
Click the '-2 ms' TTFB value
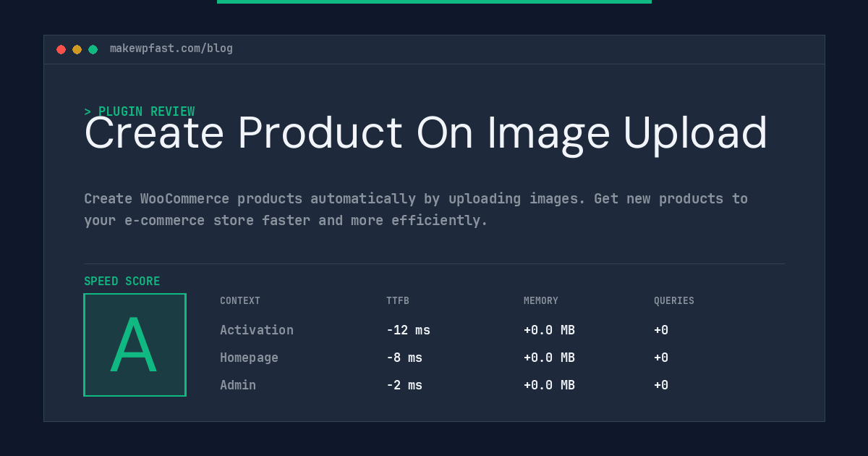tap(404, 385)
